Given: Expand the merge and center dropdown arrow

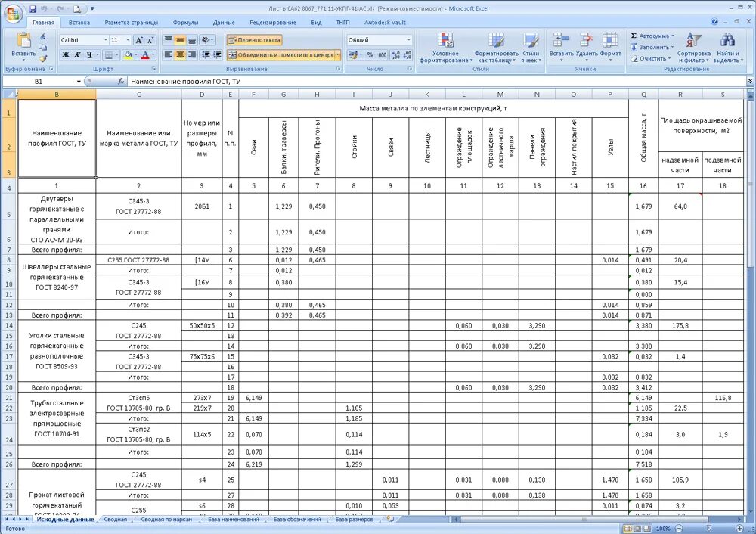Looking at the screenshot, I should (338, 55).
